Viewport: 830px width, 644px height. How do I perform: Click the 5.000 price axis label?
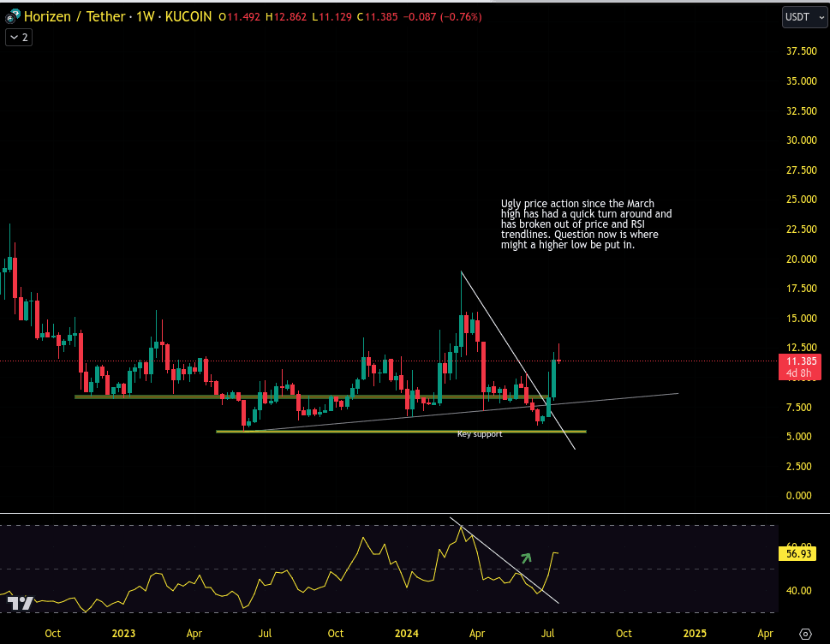point(799,437)
